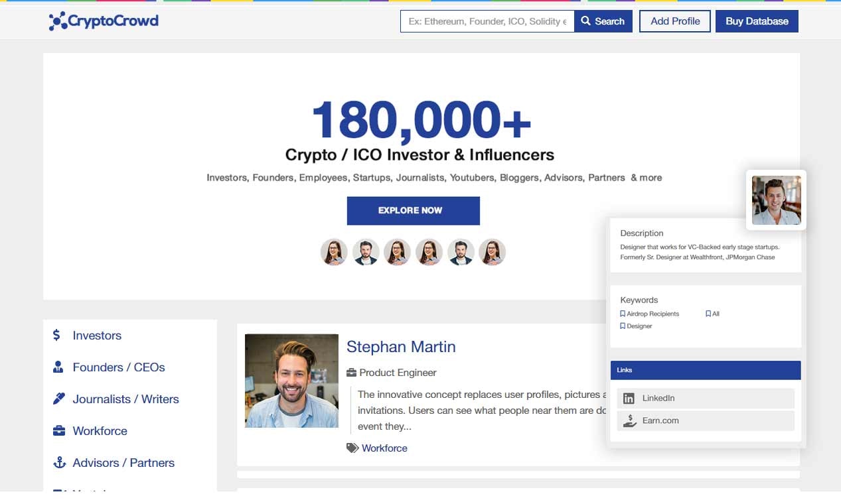Viewport: 841px width, 504px height.
Task: Click the bookmark icon beside Airdrop Recipients
Action: pos(623,314)
